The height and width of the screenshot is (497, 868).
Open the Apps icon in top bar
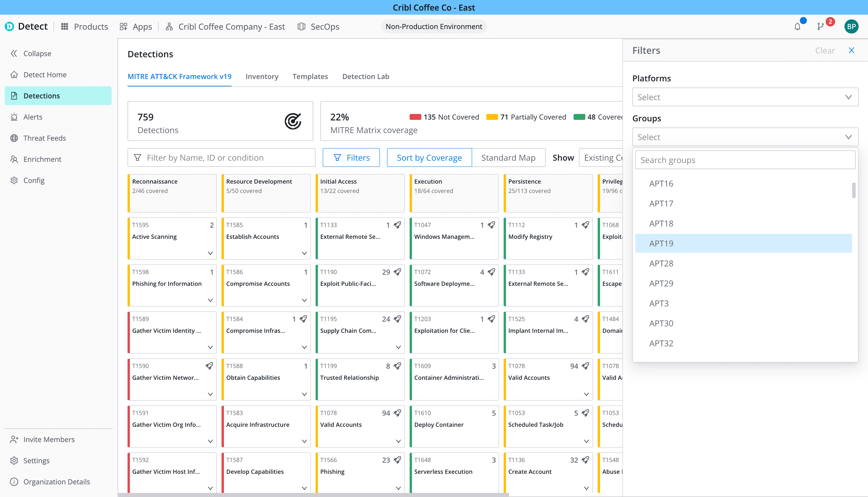click(x=123, y=26)
